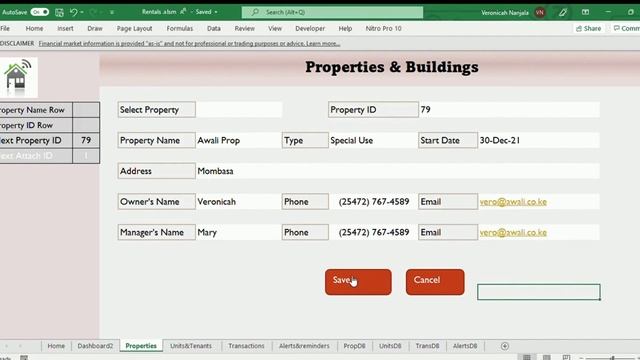Open the Review ribbon tab

pos(244,29)
